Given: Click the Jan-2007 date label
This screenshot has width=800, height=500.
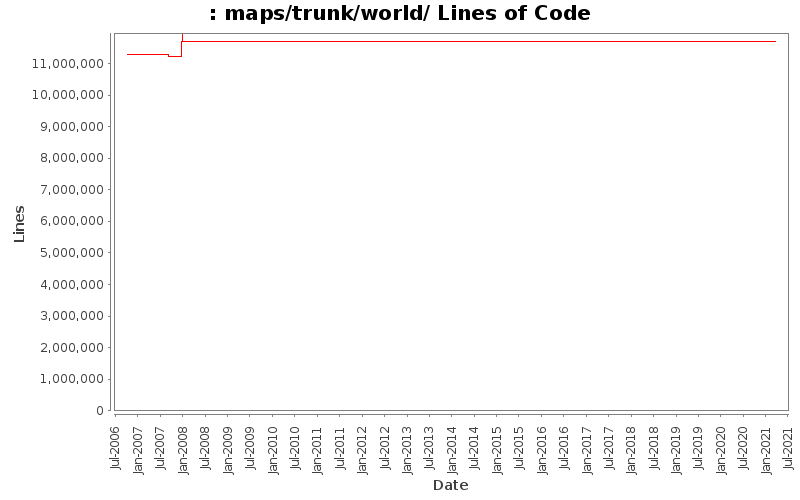Looking at the screenshot, I should [x=138, y=450].
